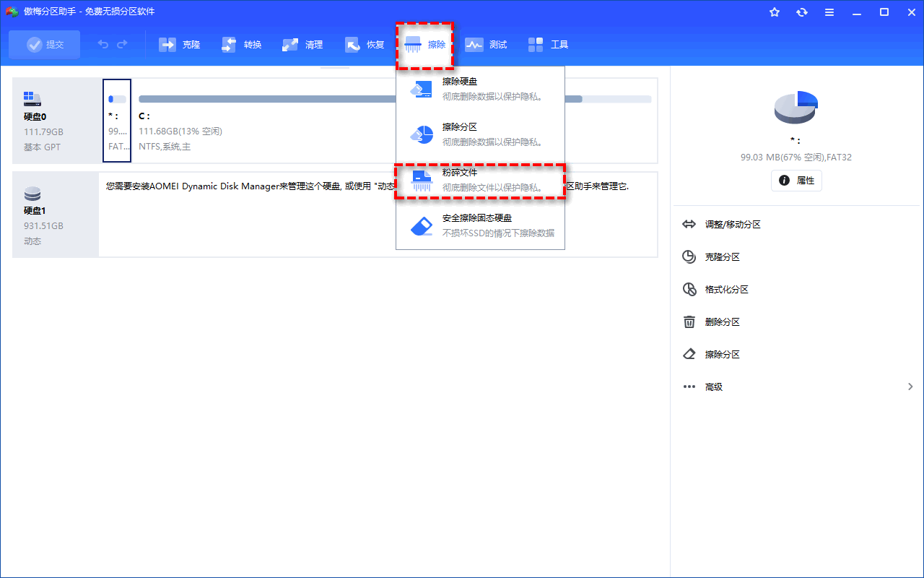Open the 恢复 (Recover) toolbar tool
The width and height of the screenshot is (924, 578).
point(365,45)
